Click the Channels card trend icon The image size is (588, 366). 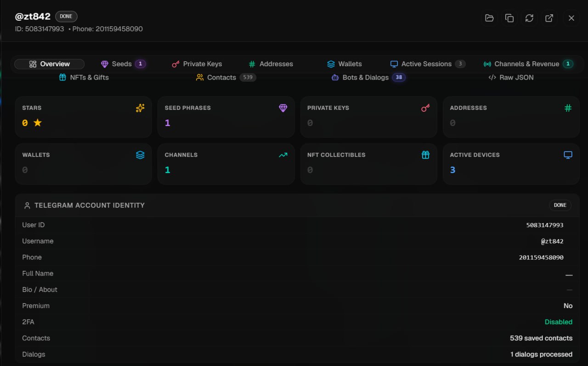[283, 155]
